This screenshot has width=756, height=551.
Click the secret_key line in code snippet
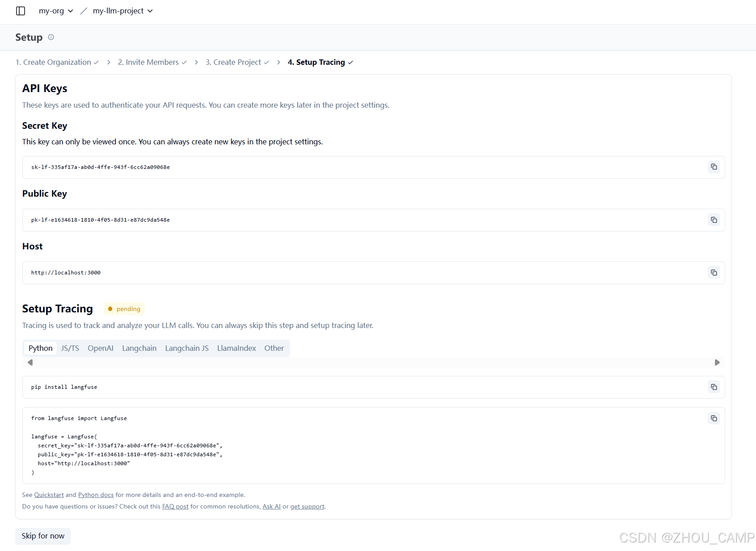130,446
